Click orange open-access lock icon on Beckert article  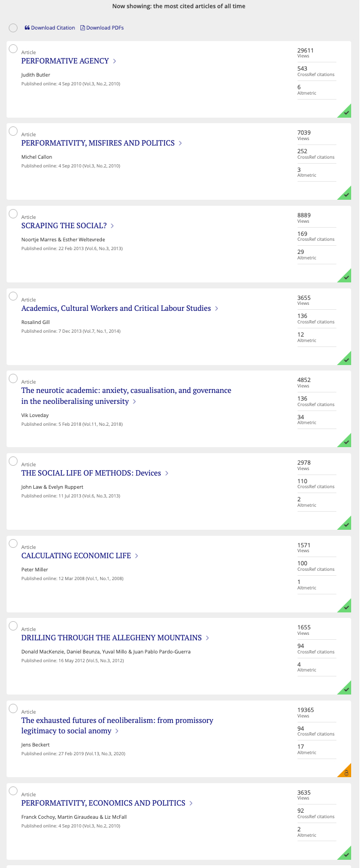346,772
